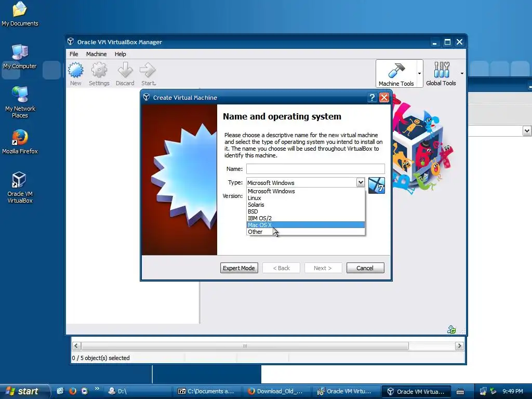Select the Global Tools button
Image resolution: width=532 pixels, height=399 pixels.
click(x=441, y=74)
